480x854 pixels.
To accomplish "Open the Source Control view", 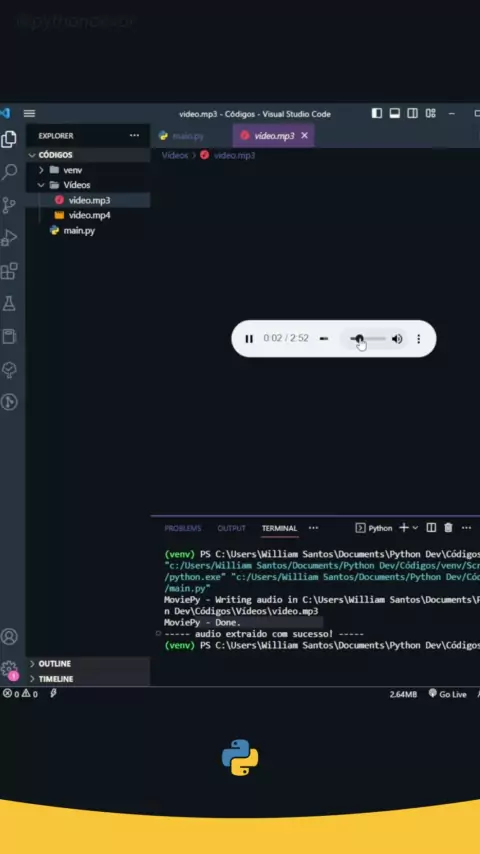I will click(x=9, y=205).
